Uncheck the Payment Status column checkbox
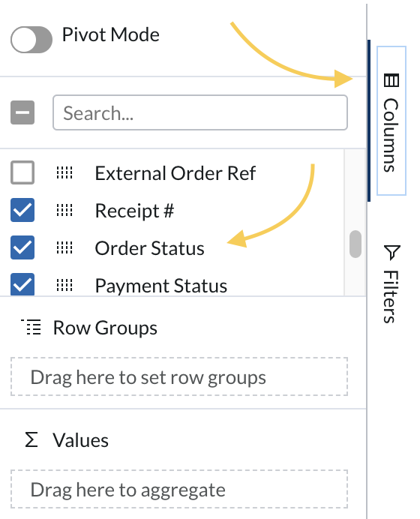 click(x=22, y=284)
